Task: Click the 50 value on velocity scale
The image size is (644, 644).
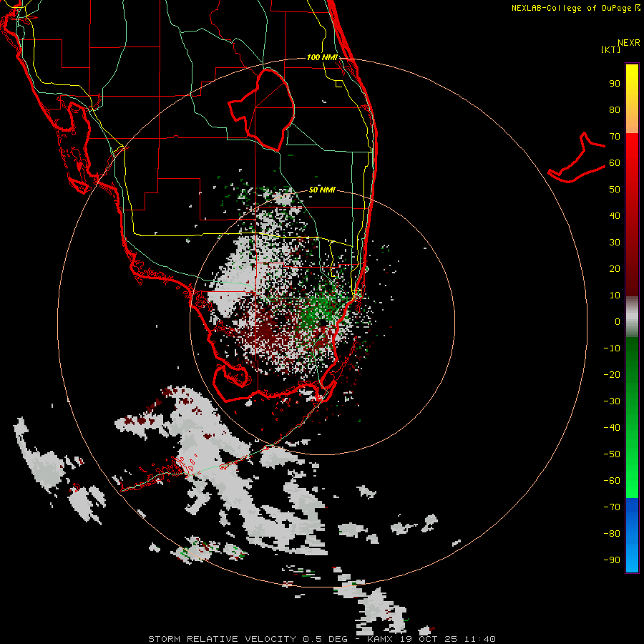Action: tap(615, 190)
